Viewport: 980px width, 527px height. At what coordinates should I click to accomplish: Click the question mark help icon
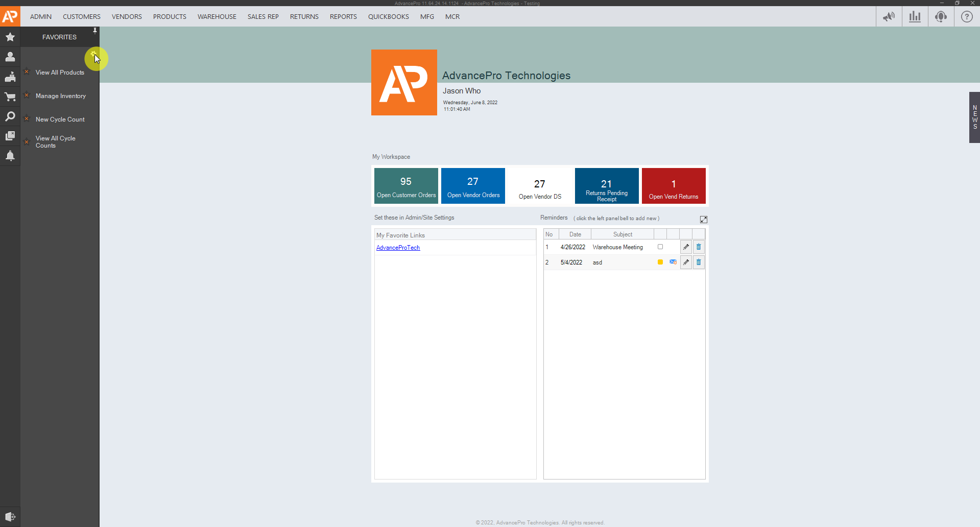[967, 17]
